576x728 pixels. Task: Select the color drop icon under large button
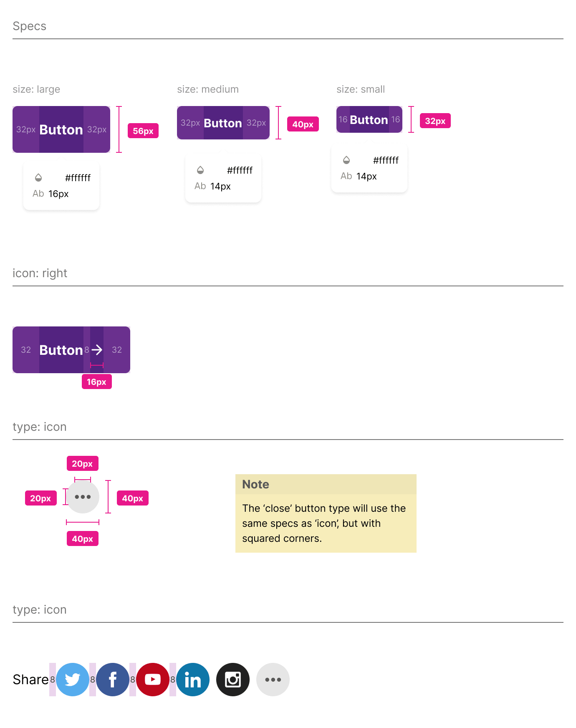tap(38, 178)
